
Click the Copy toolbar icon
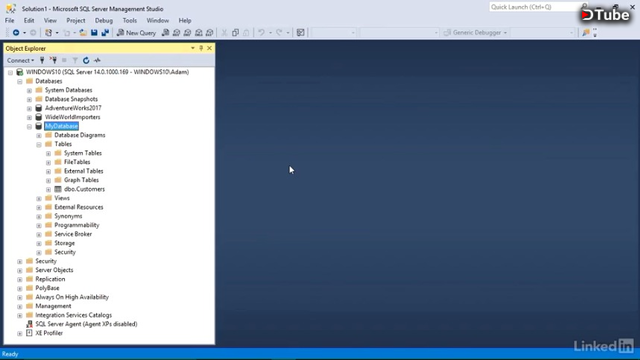[235, 33]
